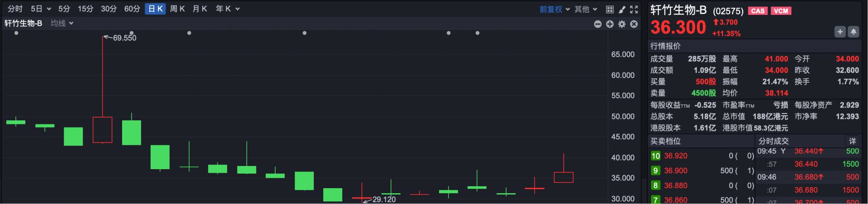Expand chart to fullscreen

[634, 9]
